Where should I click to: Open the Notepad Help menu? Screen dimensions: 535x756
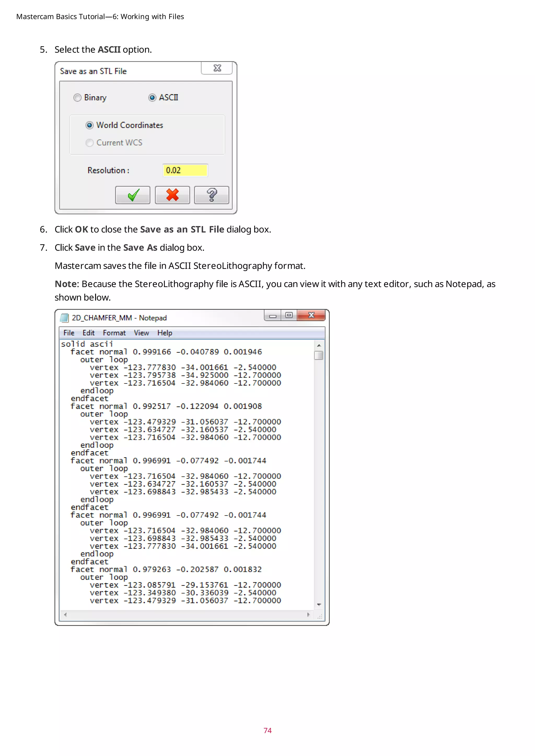[165, 333]
